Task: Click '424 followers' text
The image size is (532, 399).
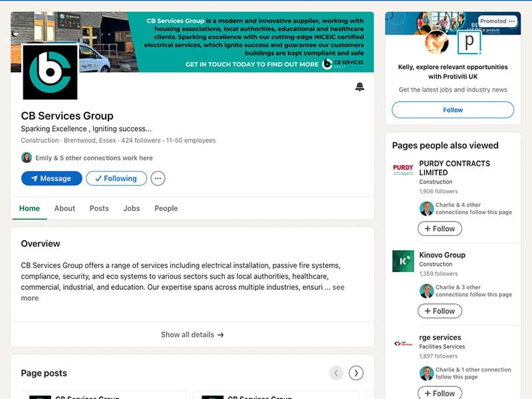Action: point(141,140)
